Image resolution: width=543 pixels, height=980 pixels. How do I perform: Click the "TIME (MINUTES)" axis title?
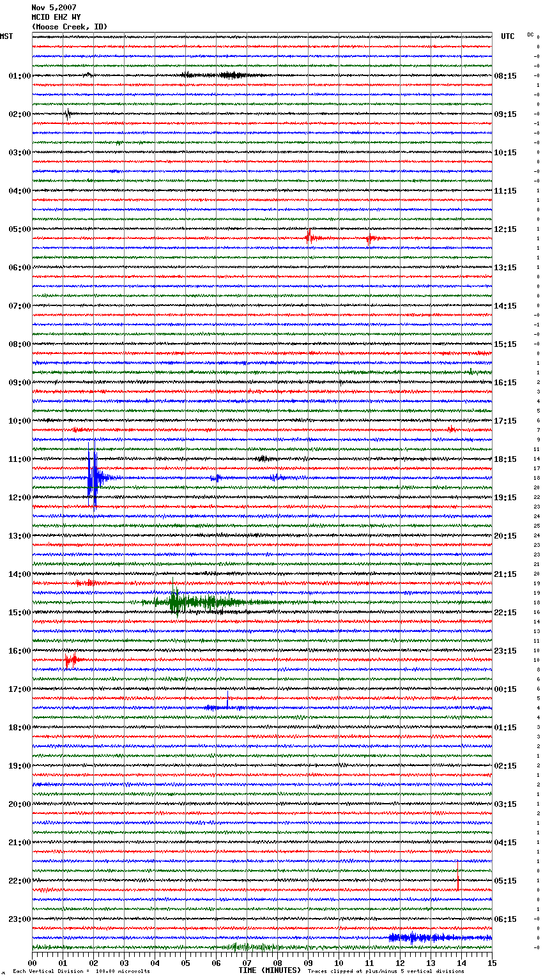pos(270,970)
